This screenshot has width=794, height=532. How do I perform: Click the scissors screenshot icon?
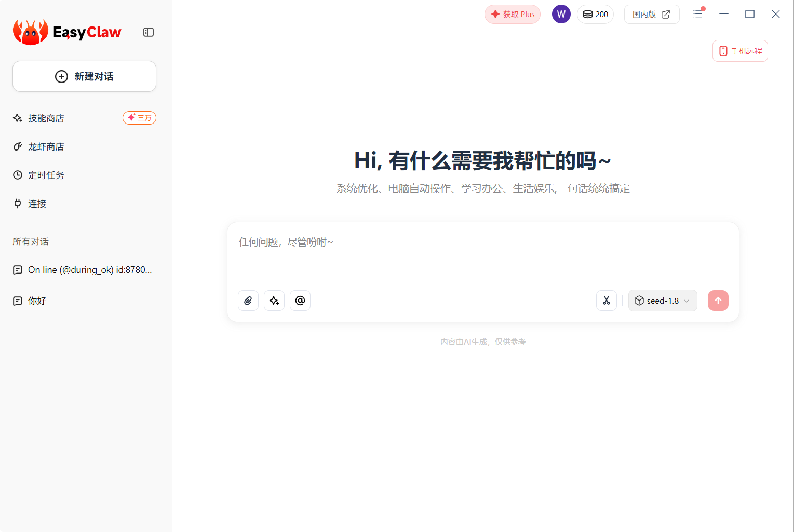point(606,301)
